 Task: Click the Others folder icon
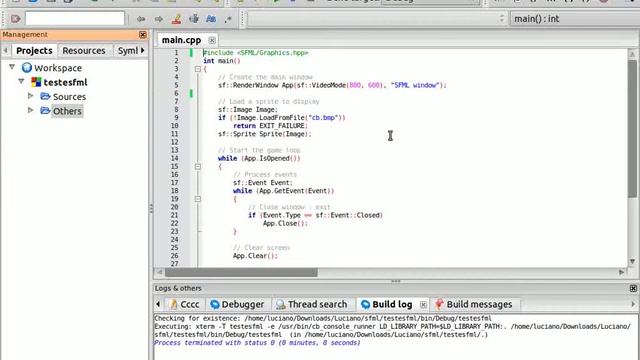click(45, 111)
